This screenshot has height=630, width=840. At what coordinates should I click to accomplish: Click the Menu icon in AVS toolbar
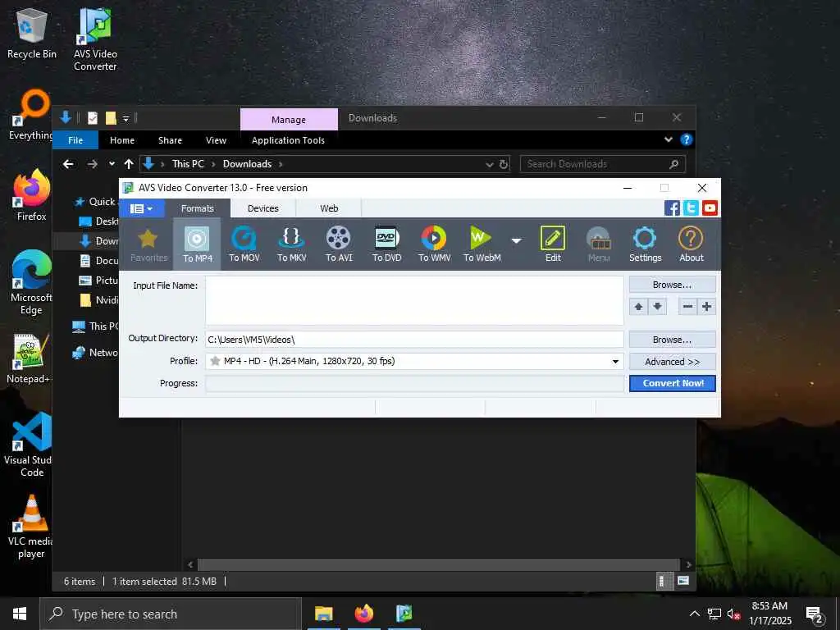598,244
